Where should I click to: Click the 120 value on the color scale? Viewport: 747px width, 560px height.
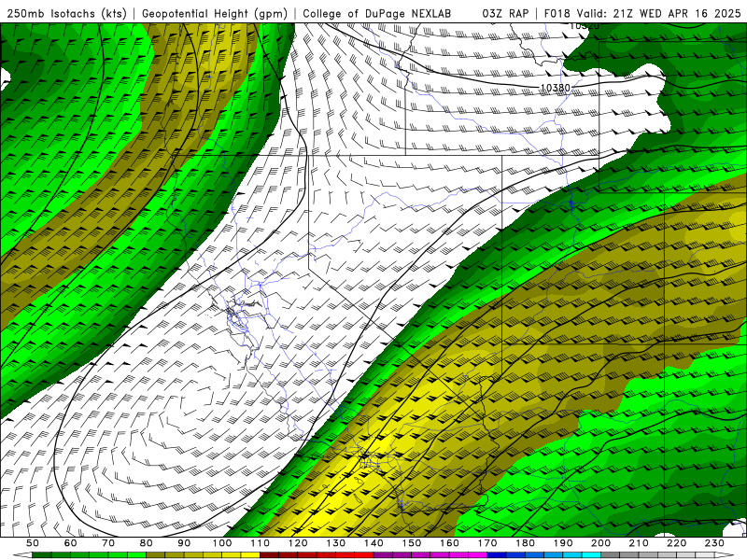[298, 543]
